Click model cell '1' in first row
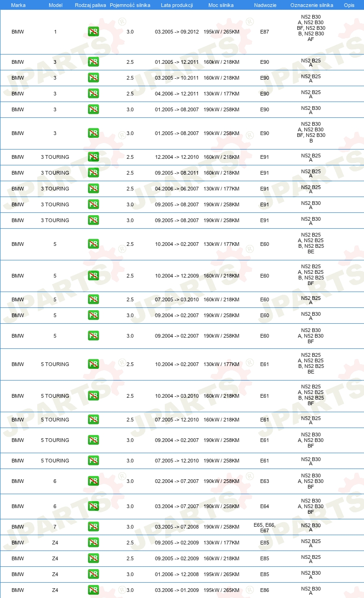364x598 pixels. [x=55, y=32]
